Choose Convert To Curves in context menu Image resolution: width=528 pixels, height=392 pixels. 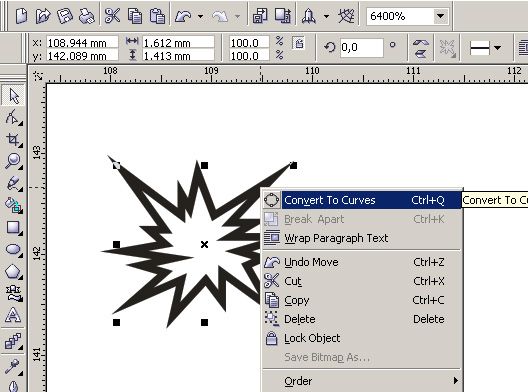362,200
